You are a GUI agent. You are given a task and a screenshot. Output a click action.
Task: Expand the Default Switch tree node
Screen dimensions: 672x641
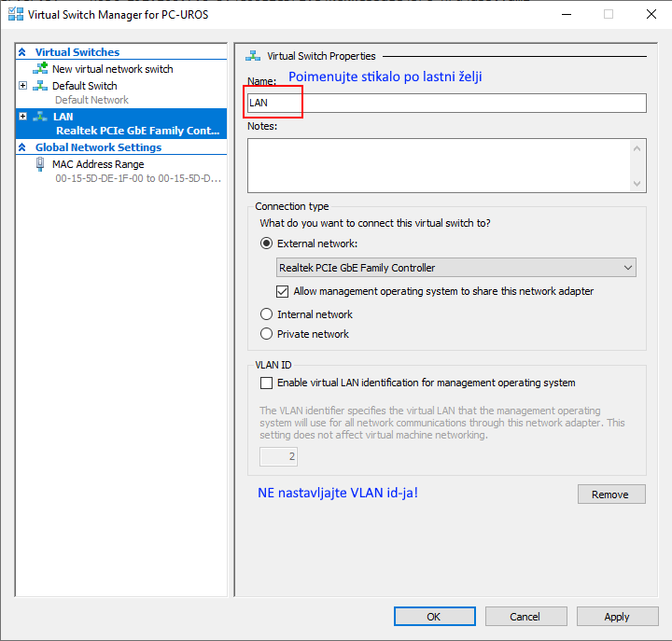tap(23, 86)
